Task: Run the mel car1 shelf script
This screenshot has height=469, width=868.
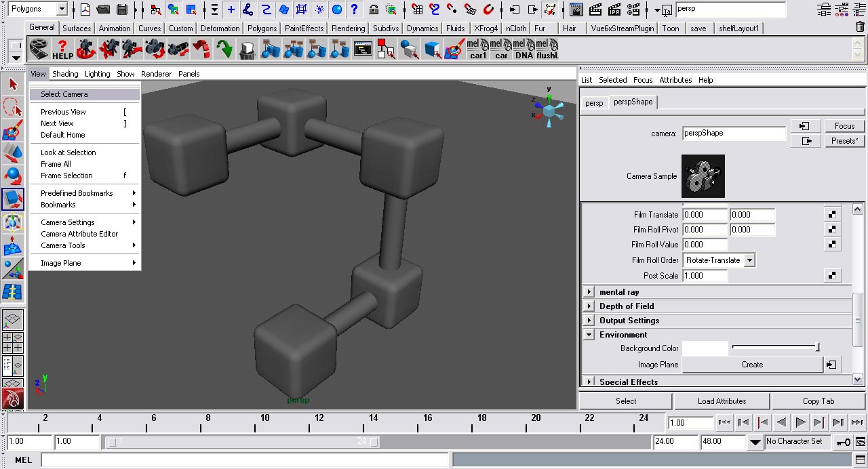Action: pos(479,49)
